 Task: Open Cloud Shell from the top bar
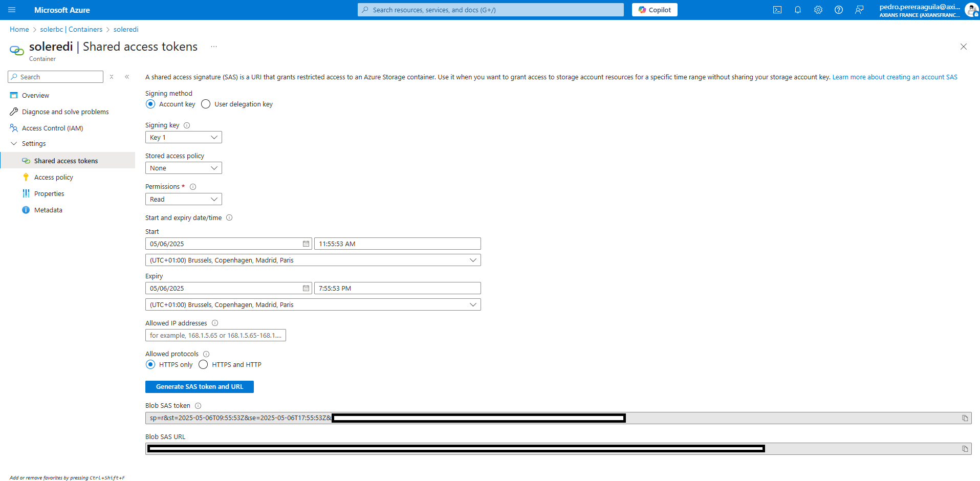pyautogui.click(x=777, y=10)
